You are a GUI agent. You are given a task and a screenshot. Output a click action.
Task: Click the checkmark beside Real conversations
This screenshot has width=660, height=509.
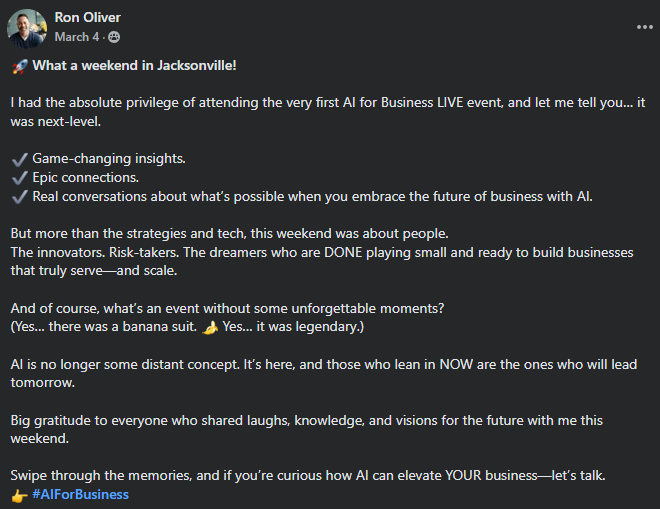(x=19, y=196)
